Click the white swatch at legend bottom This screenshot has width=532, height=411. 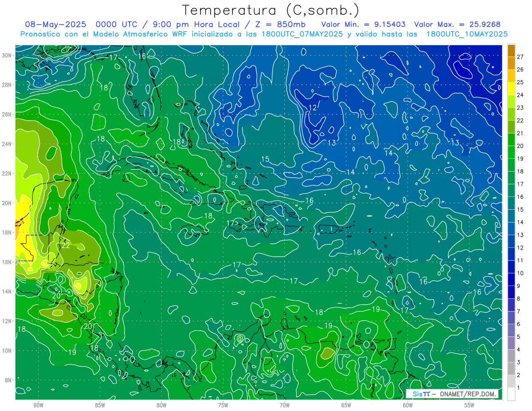point(511,394)
